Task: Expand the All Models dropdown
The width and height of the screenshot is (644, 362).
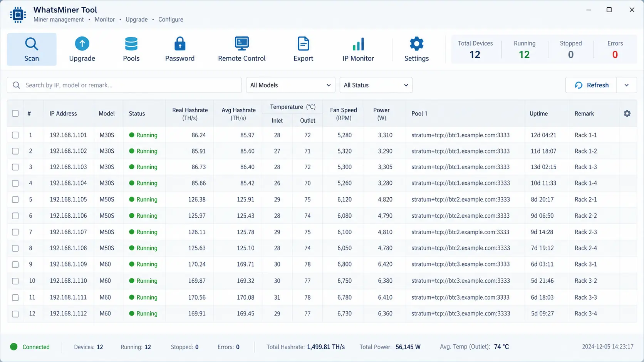Action: point(290,85)
